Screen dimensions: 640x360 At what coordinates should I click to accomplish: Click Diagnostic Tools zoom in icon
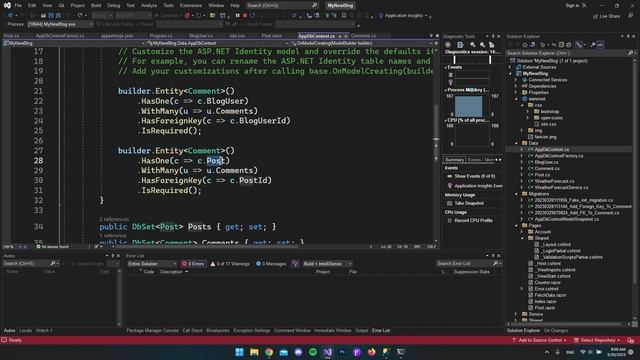tap(473, 45)
